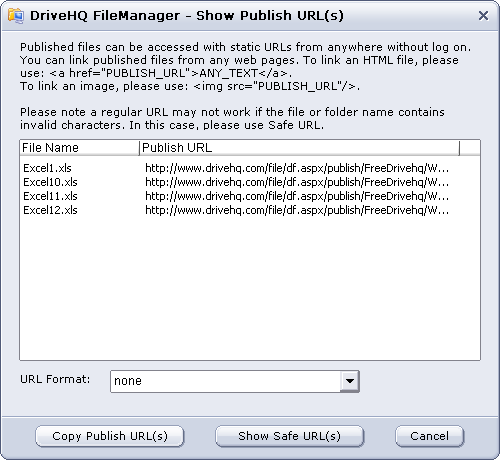500x460 pixels.
Task: Click the blank header area right of Publish URL
Action: click(x=470, y=148)
